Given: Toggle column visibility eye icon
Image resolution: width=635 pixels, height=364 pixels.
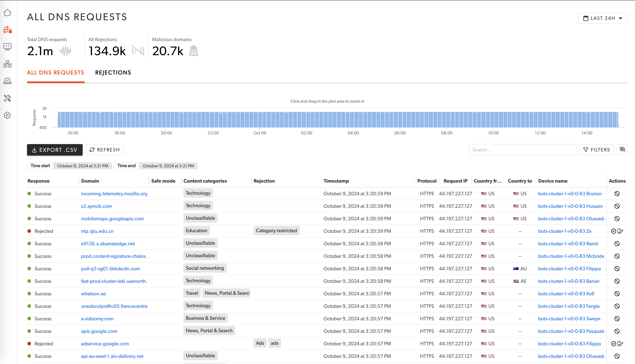Looking at the screenshot, I should click(622, 149).
